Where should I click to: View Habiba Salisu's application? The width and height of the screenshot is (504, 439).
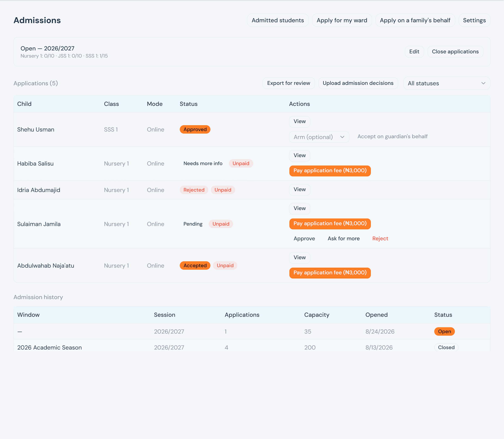tap(299, 156)
